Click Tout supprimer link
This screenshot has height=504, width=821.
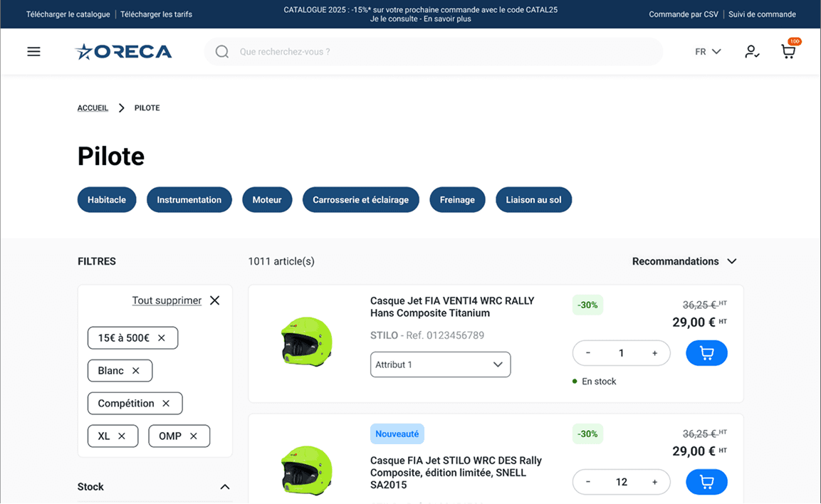click(x=167, y=300)
